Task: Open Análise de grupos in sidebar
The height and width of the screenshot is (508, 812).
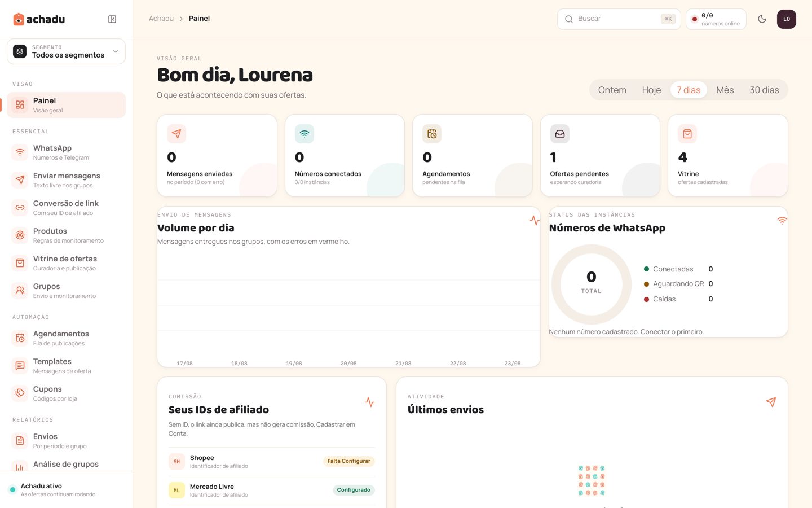Action: coord(66,465)
